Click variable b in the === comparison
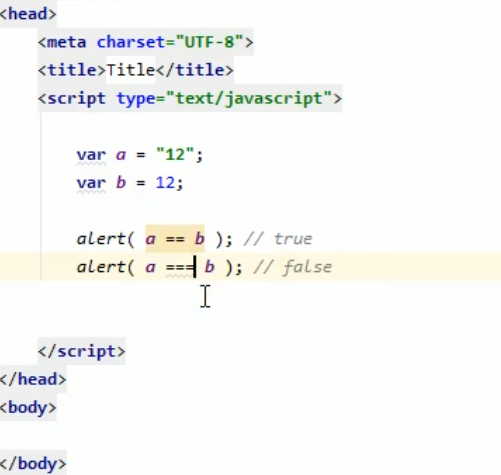Image resolution: width=501 pixels, height=475 pixels. tap(209, 267)
